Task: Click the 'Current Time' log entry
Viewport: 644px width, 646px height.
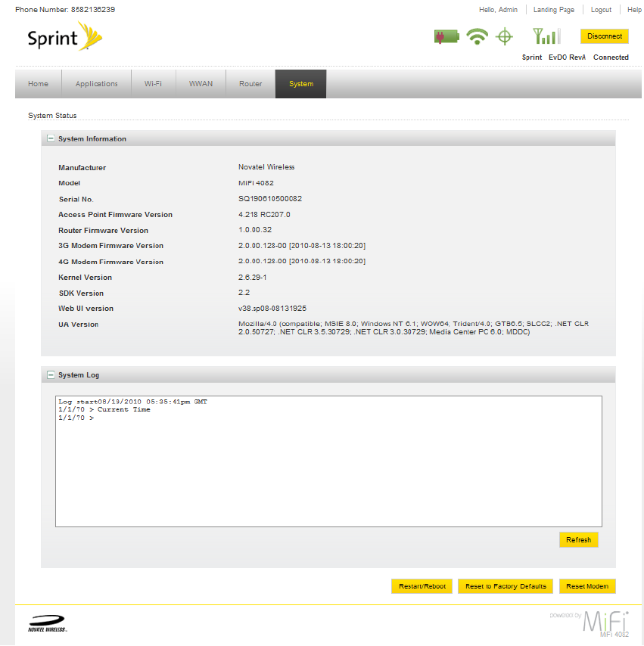Action: [123, 409]
